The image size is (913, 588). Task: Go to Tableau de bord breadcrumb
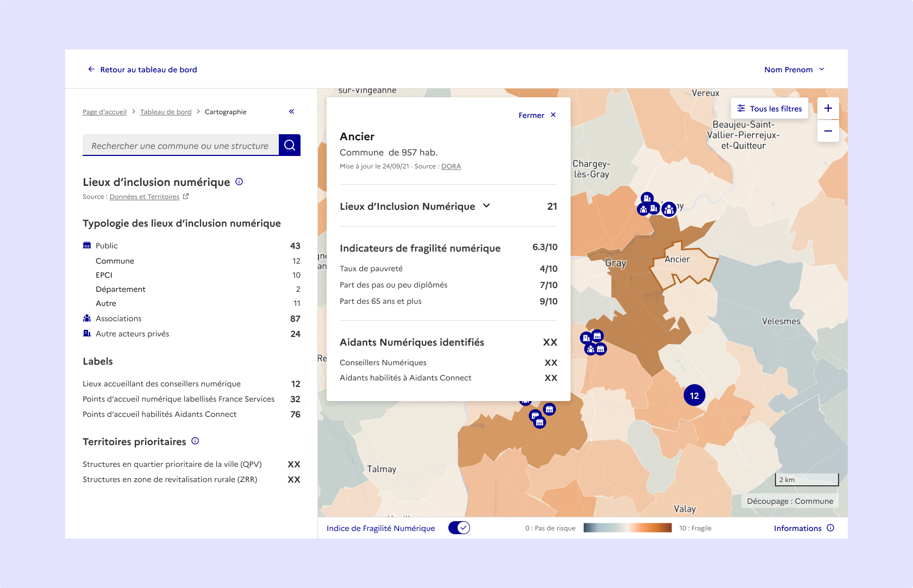(x=166, y=112)
